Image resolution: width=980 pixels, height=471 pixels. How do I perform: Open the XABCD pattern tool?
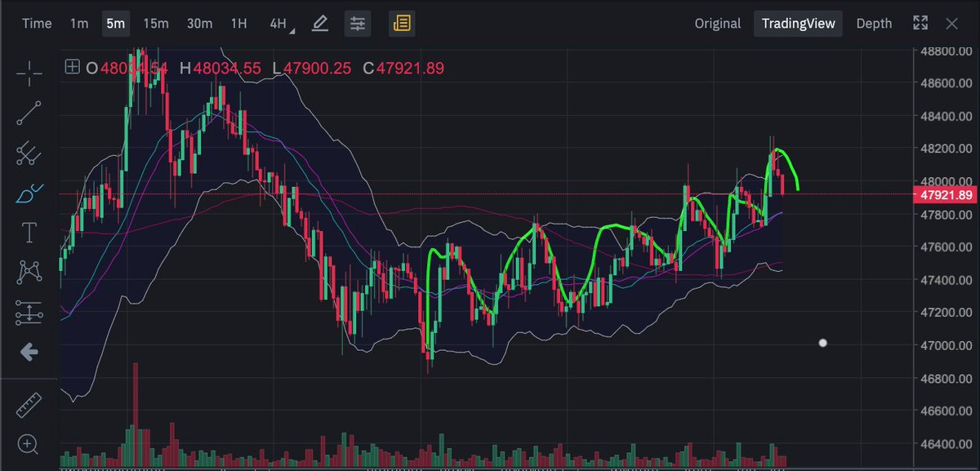[29, 272]
